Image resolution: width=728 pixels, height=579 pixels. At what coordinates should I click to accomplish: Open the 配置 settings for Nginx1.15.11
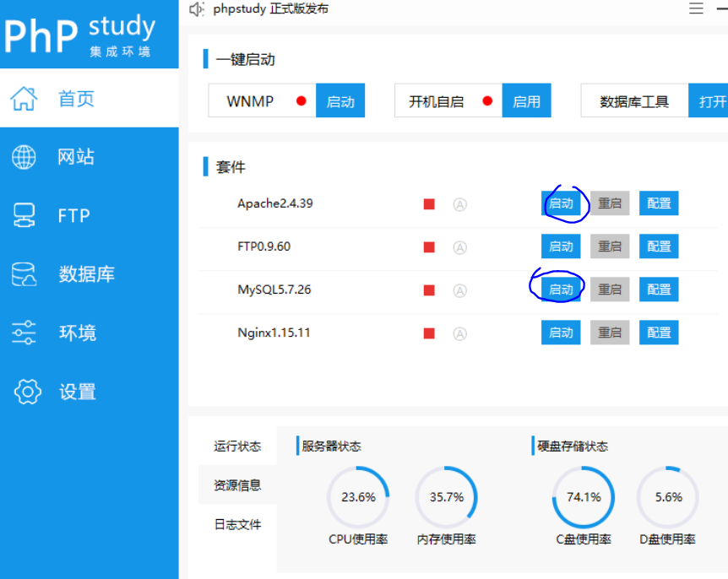coord(658,333)
